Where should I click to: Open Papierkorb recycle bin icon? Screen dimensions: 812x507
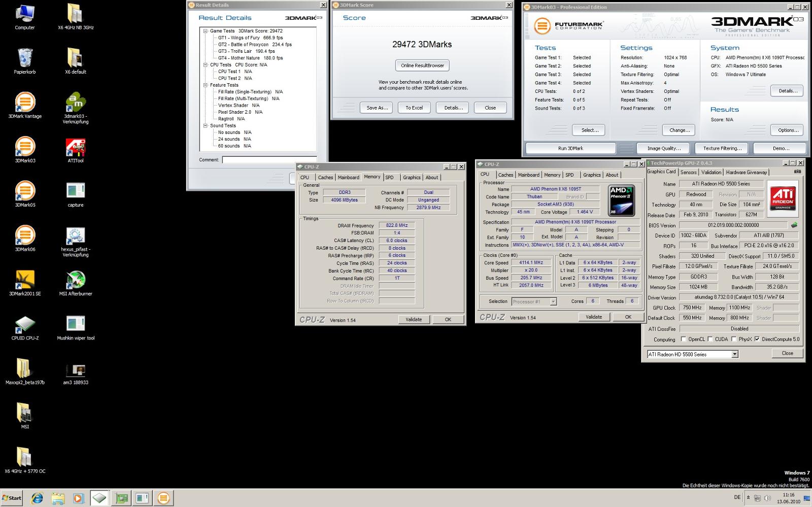click(x=24, y=61)
